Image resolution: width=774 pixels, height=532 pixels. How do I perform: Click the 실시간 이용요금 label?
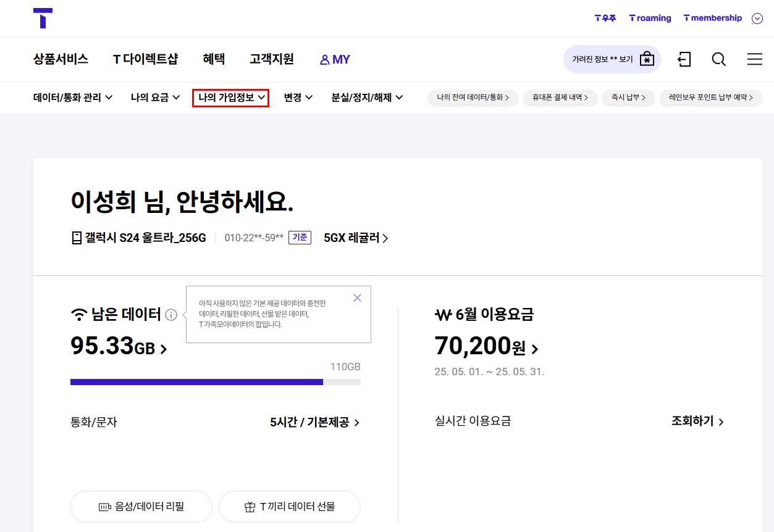[473, 422]
